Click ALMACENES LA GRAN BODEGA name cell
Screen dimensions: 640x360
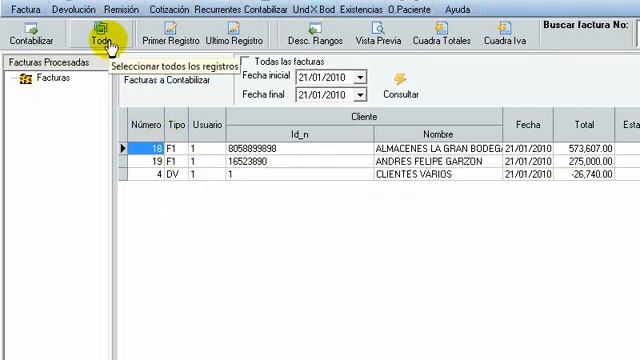438,149
